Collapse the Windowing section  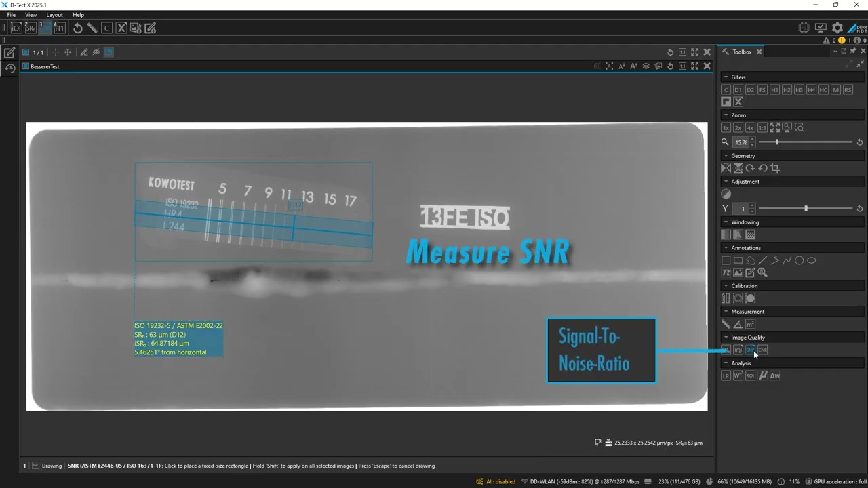(x=726, y=222)
